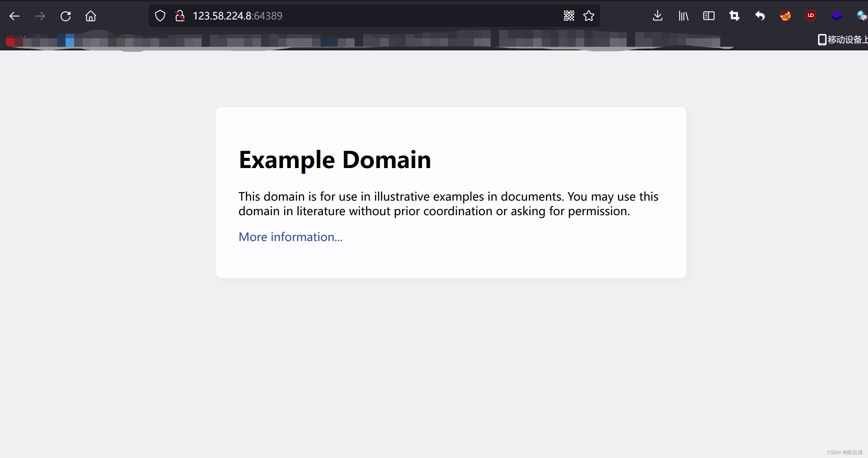Generate QR code for this page
Image resolution: width=868 pixels, height=458 pixels.
point(569,16)
